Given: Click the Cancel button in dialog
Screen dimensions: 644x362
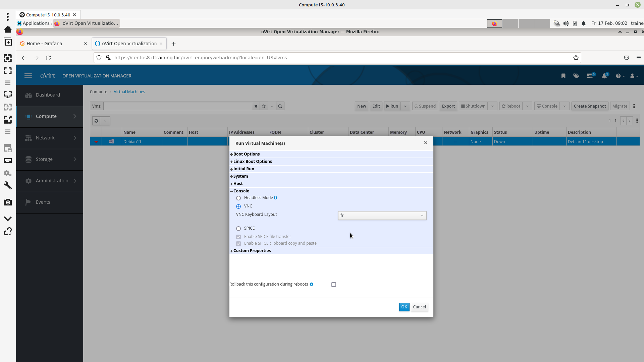Looking at the screenshot, I should click(x=419, y=307).
